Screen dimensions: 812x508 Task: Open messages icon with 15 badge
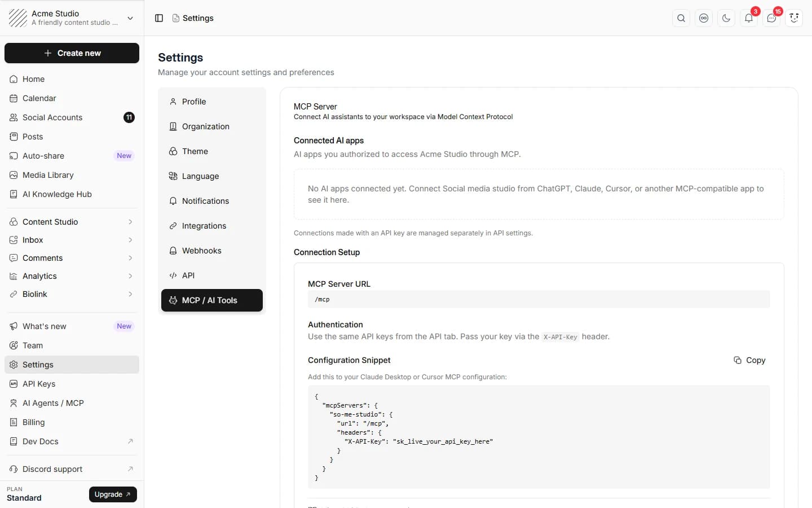pyautogui.click(x=771, y=18)
